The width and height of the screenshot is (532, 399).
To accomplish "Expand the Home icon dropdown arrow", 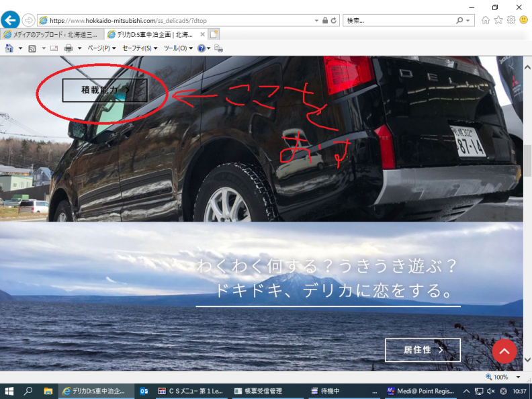I will point(20,48).
